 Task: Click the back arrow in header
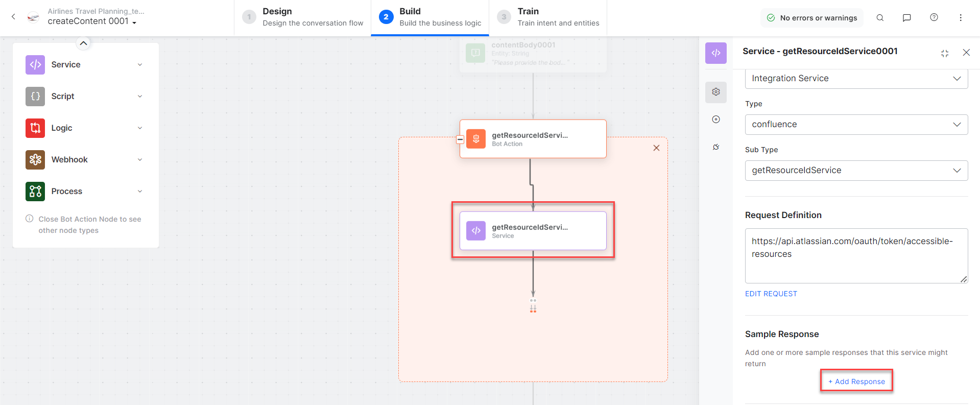tap(14, 17)
